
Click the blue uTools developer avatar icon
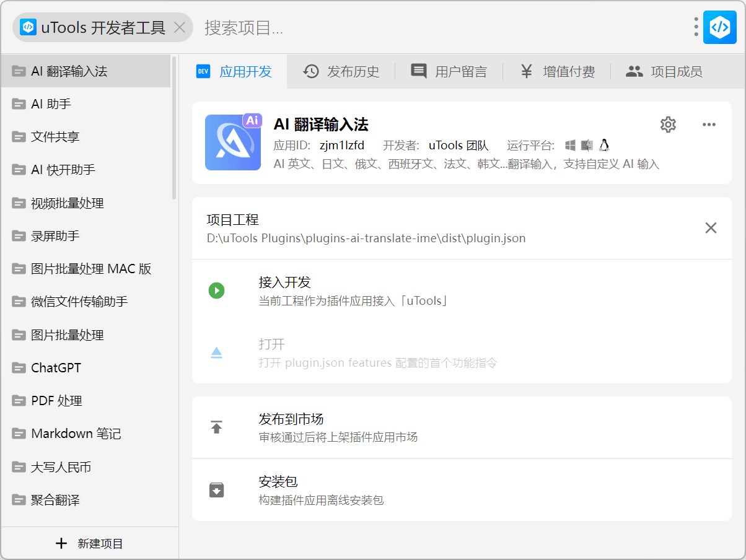tap(719, 27)
